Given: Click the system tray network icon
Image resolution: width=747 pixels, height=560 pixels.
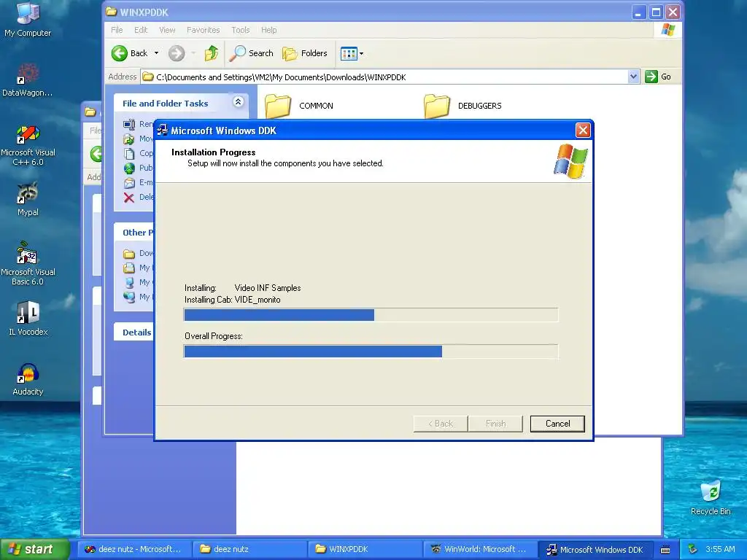Looking at the screenshot, I should [693, 550].
